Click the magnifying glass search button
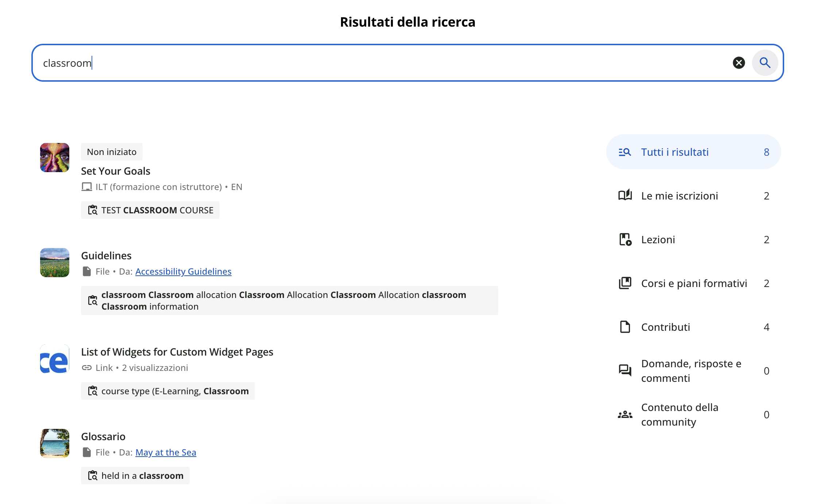The width and height of the screenshot is (817, 504). pos(765,63)
